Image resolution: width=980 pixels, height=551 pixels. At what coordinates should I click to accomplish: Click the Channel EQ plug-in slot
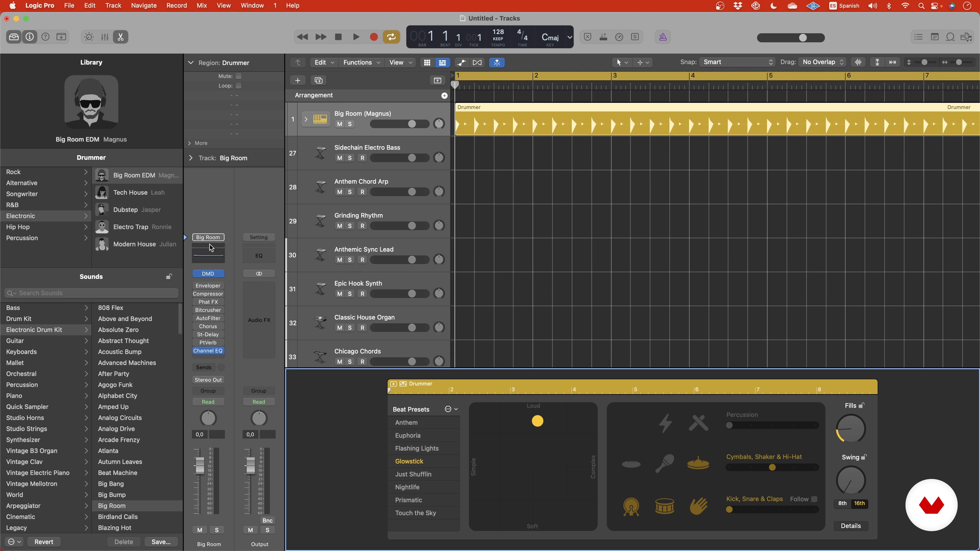(208, 350)
